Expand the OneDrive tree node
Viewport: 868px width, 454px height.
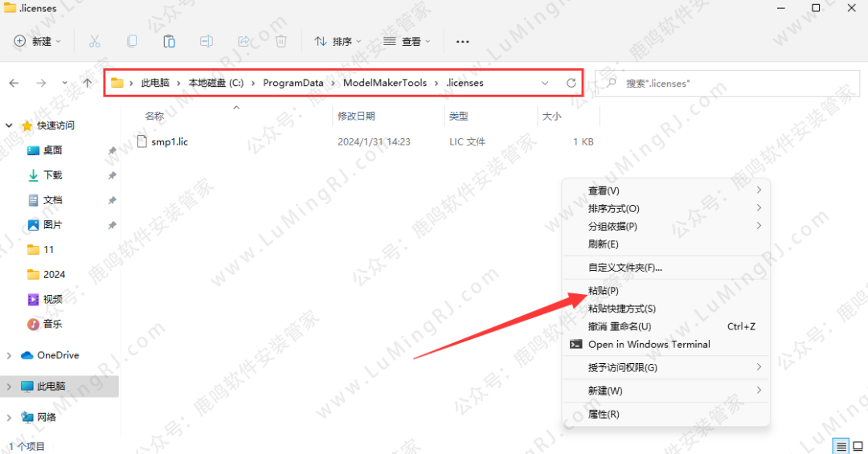click(10, 355)
